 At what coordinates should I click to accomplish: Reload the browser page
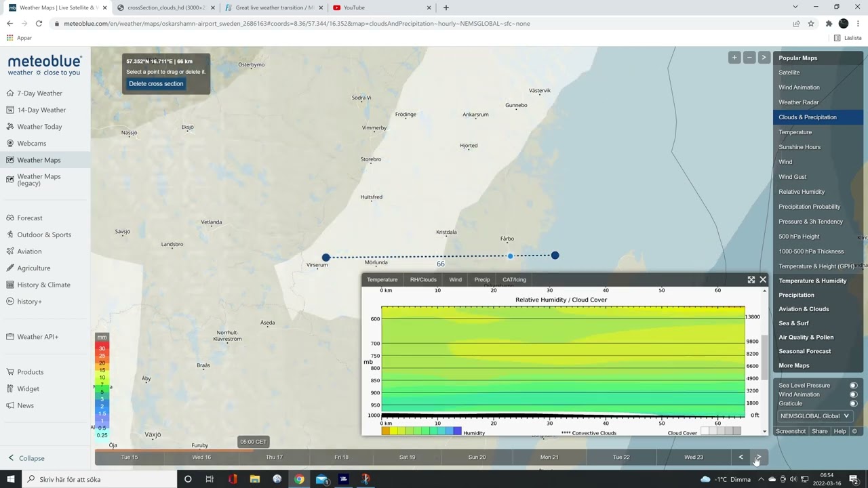39,24
